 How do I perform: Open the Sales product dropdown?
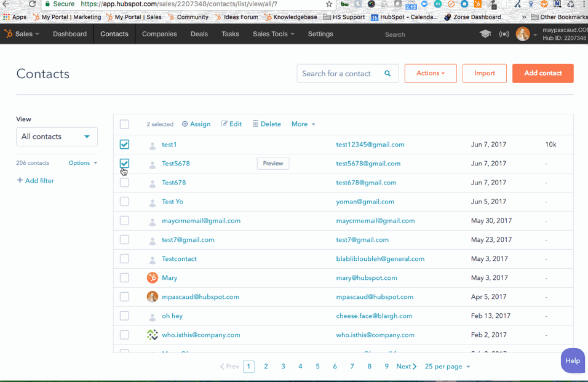pyautogui.click(x=27, y=34)
